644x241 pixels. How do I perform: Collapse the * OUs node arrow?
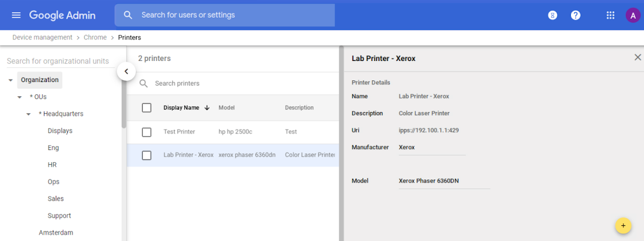coord(19,97)
